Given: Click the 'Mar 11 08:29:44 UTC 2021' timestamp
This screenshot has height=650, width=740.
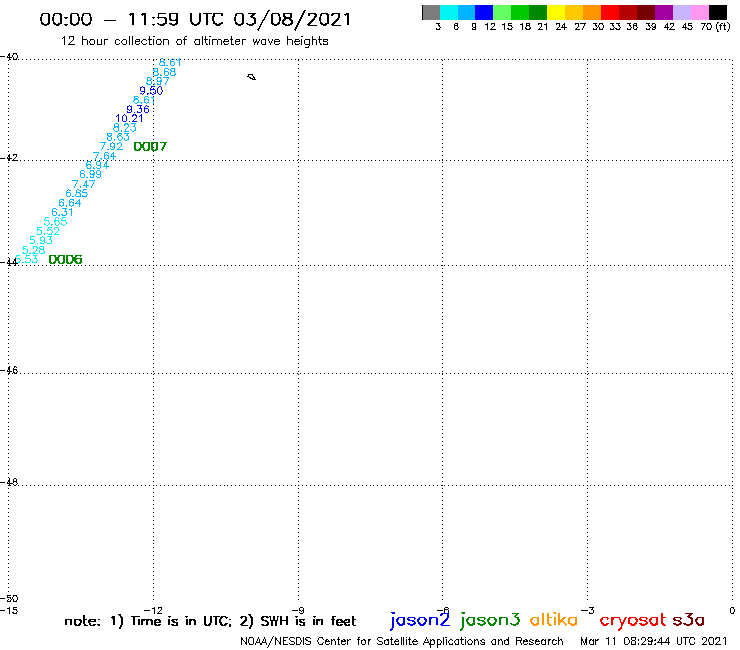Looking at the screenshot, I should tap(654, 641).
